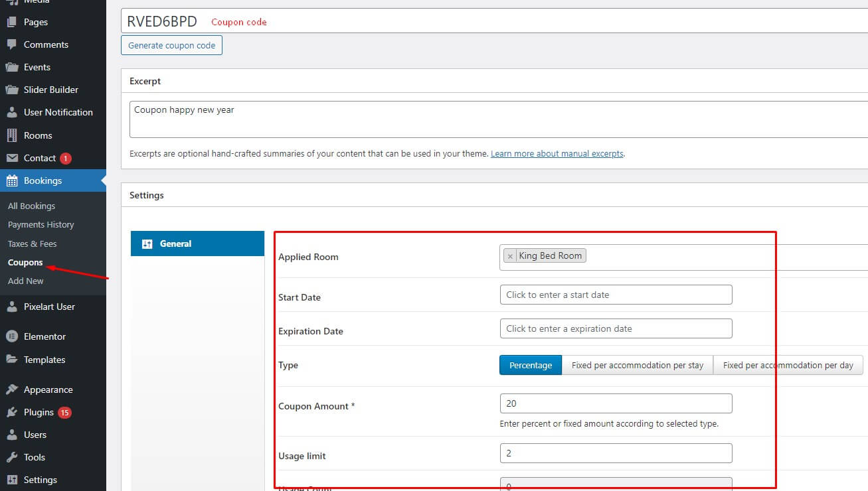
Task: Click the Coupon Amount input field
Action: point(616,403)
